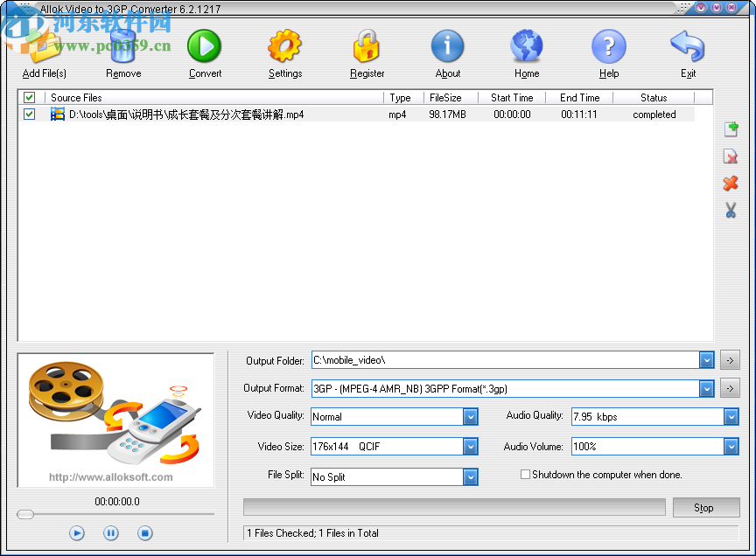Expand the Video Size options
The image size is (756, 556).
tap(471, 446)
